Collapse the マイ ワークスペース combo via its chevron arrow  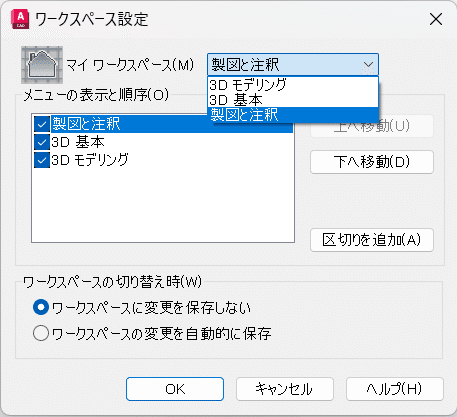[x=368, y=64]
